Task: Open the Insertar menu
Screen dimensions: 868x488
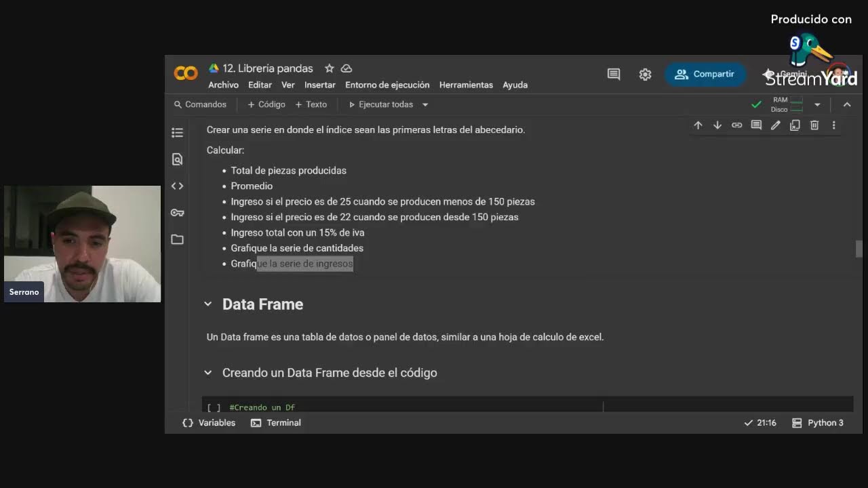Action: pyautogui.click(x=320, y=85)
